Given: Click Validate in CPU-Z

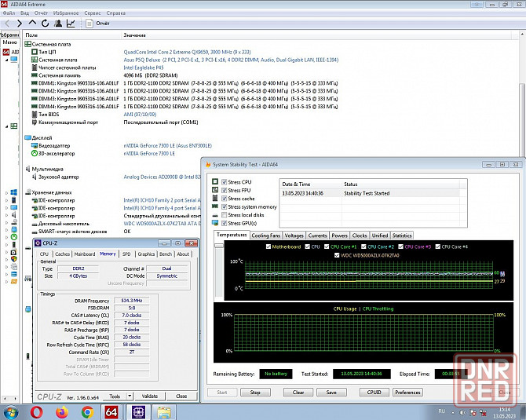Looking at the screenshot, I should click(x=150, y=396).
